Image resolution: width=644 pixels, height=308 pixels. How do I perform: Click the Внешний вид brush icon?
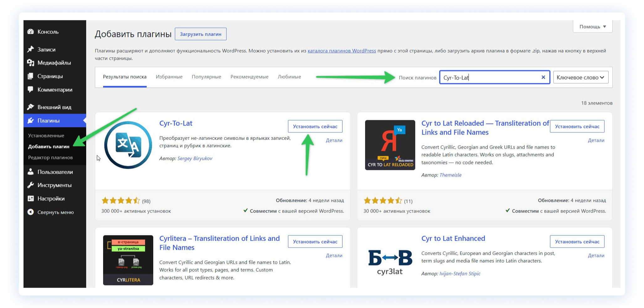click(30, 107)
